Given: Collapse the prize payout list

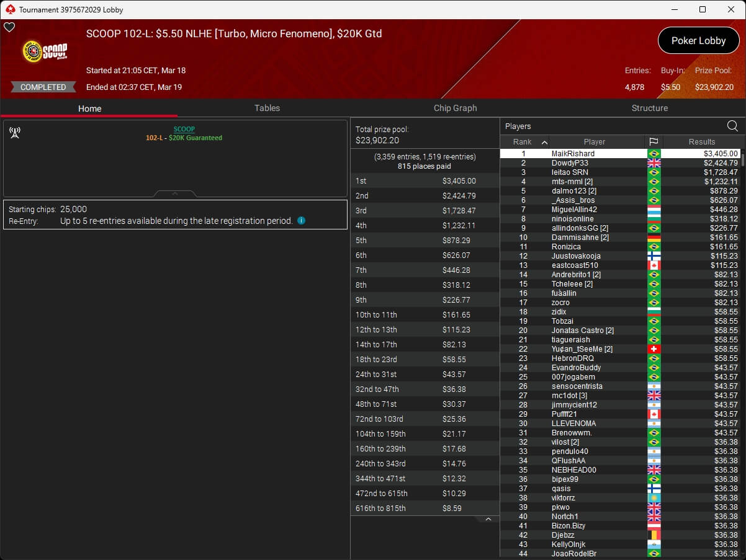Looking at the screenshot, I should tap(488, 519).
